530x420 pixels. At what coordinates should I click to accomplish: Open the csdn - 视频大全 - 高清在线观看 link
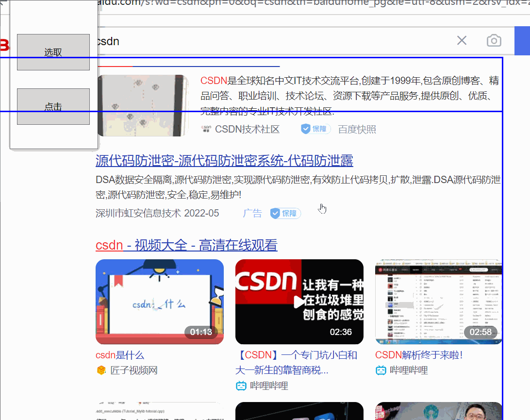point(186,245)
